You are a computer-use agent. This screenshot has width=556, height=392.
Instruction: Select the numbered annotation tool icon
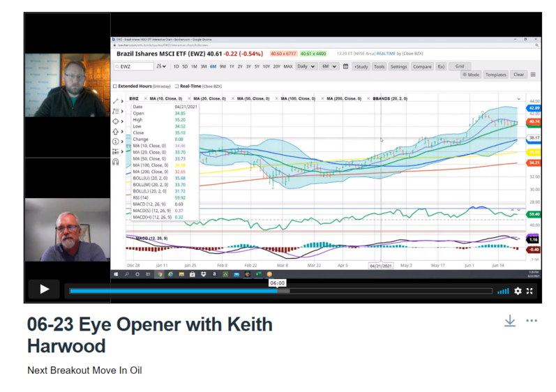point(116,142)
